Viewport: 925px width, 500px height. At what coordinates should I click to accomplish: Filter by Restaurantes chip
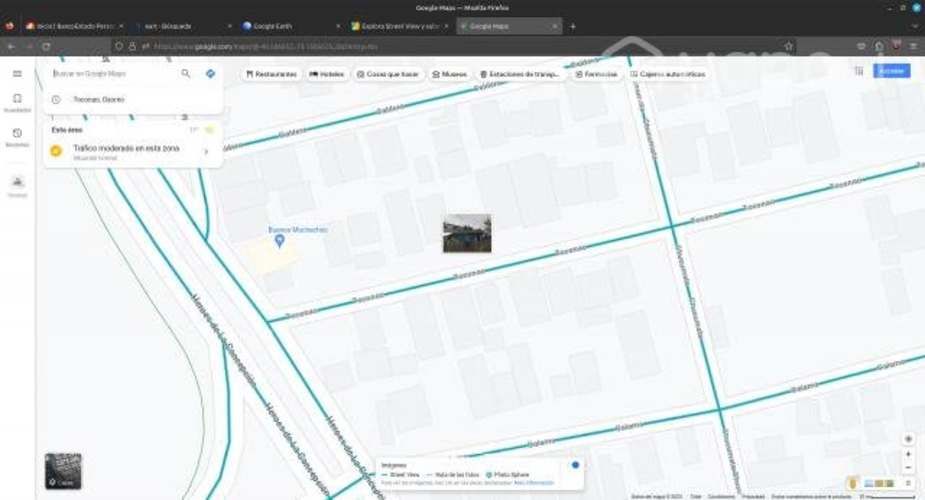[x=271, y=74]
